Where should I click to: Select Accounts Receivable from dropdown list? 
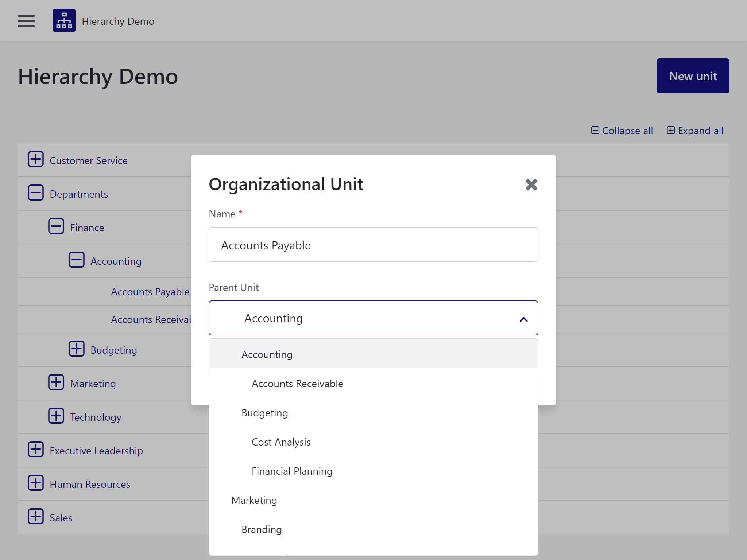click(297, 384)
